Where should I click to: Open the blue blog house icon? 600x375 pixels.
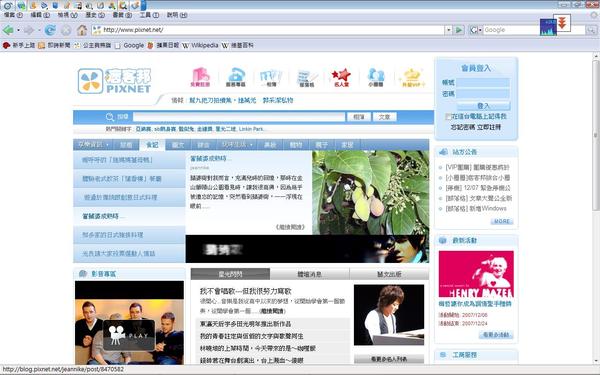(x=236, y=77)
